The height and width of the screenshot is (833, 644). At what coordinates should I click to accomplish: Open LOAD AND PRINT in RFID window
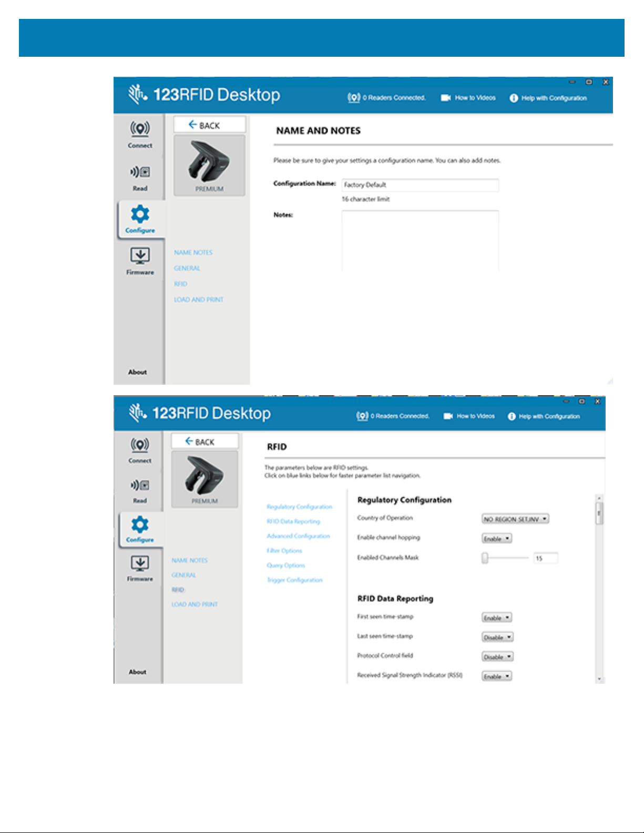(x=195, y=605)
